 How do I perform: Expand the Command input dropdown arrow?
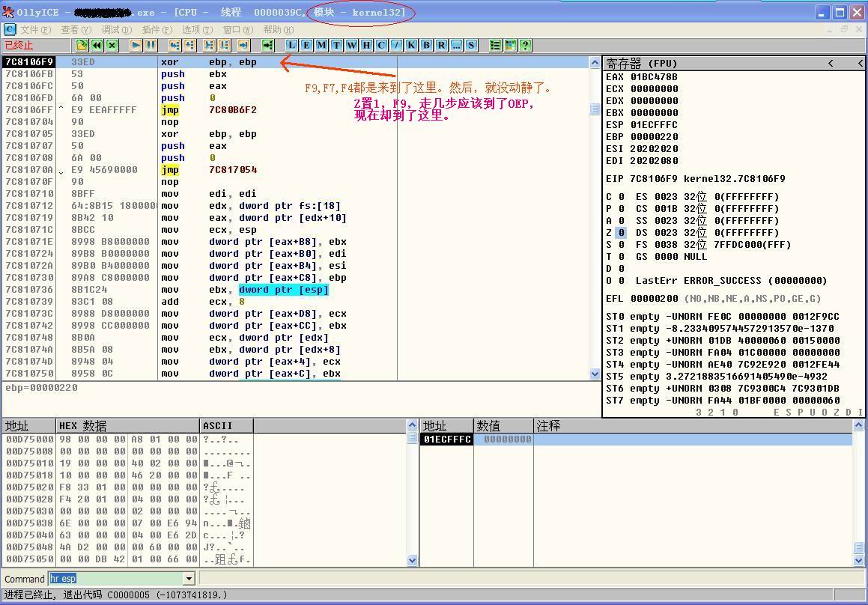tap(189, 579)
